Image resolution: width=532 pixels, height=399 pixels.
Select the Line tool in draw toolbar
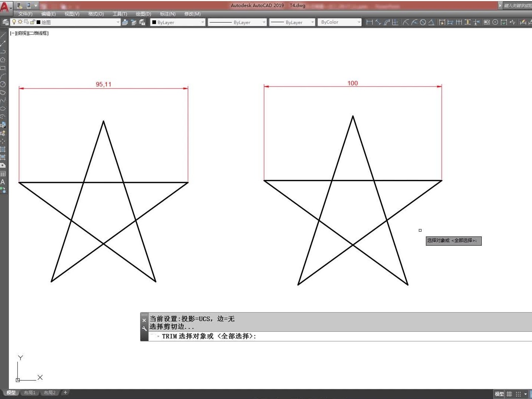(x=3, y=35)
